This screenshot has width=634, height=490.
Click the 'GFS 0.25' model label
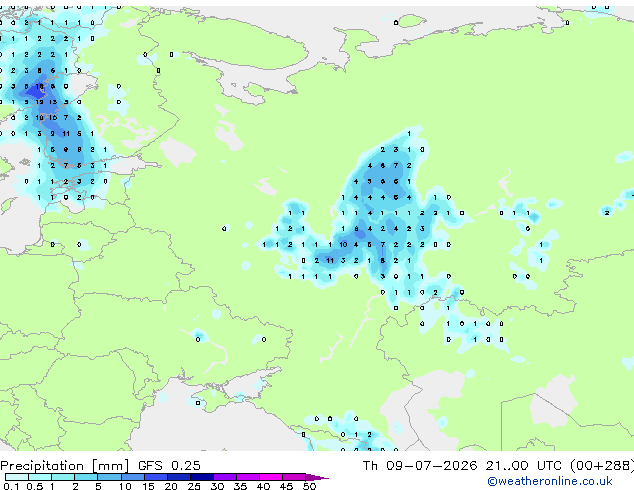[169, 466]
